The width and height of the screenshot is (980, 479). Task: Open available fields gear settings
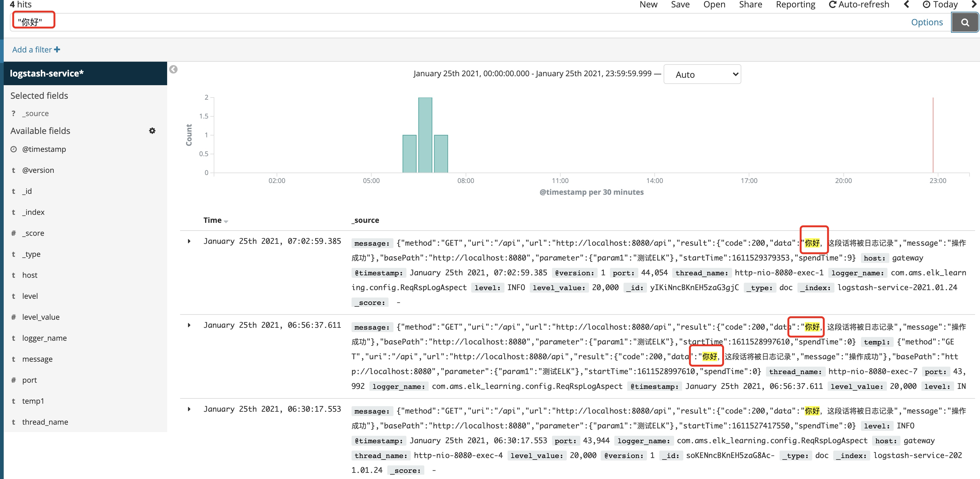(152, 131)
